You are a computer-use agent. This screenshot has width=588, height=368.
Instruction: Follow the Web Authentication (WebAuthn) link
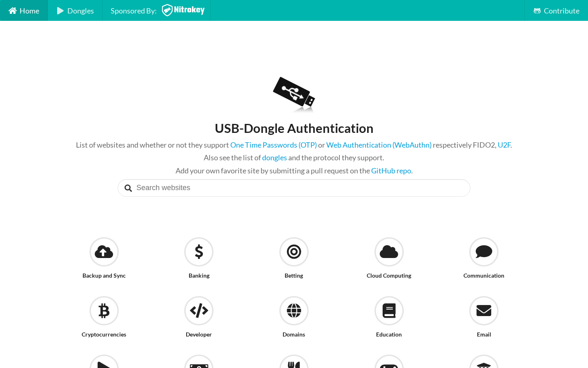379,145
